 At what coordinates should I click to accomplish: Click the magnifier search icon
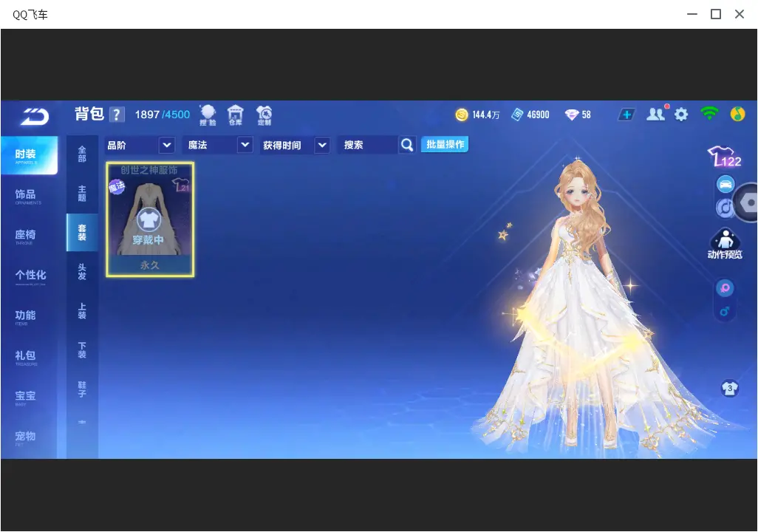(x=407, y=145)
